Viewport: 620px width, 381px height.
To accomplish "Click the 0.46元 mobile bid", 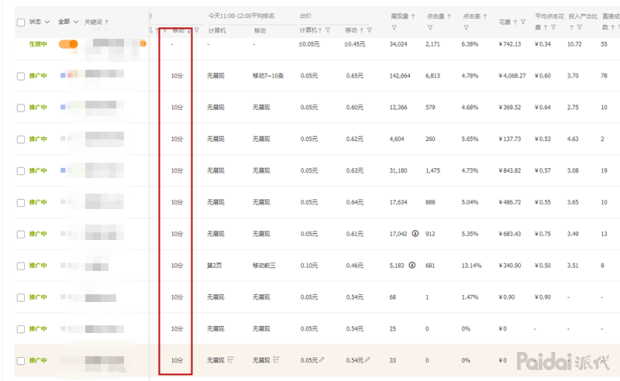I will pos(354,265).
